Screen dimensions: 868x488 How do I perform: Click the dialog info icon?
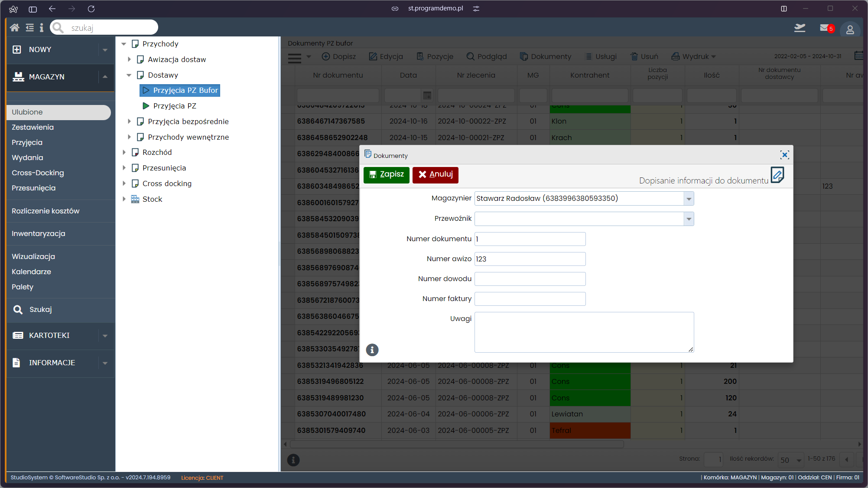(372, 350)
